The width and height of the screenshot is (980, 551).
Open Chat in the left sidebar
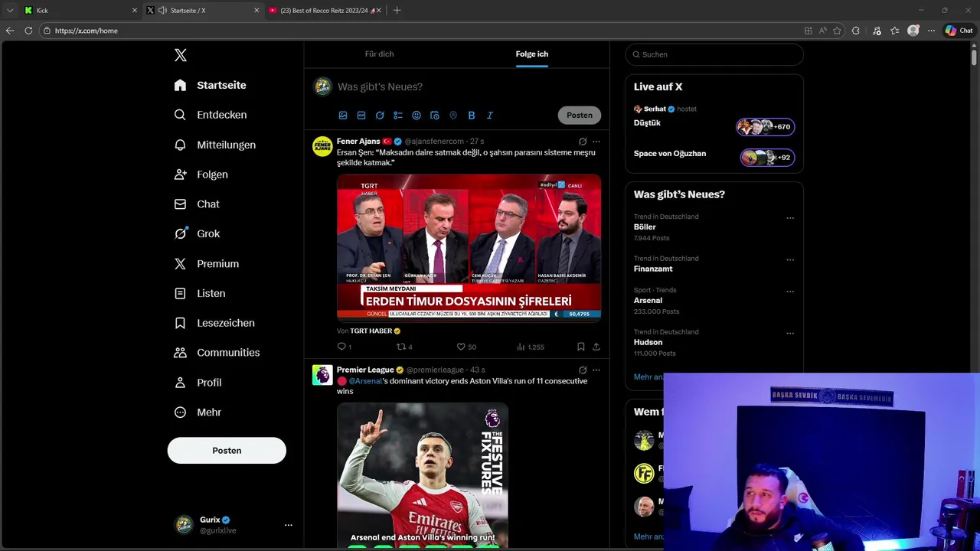pyautogui.click(x=196, y=204)
